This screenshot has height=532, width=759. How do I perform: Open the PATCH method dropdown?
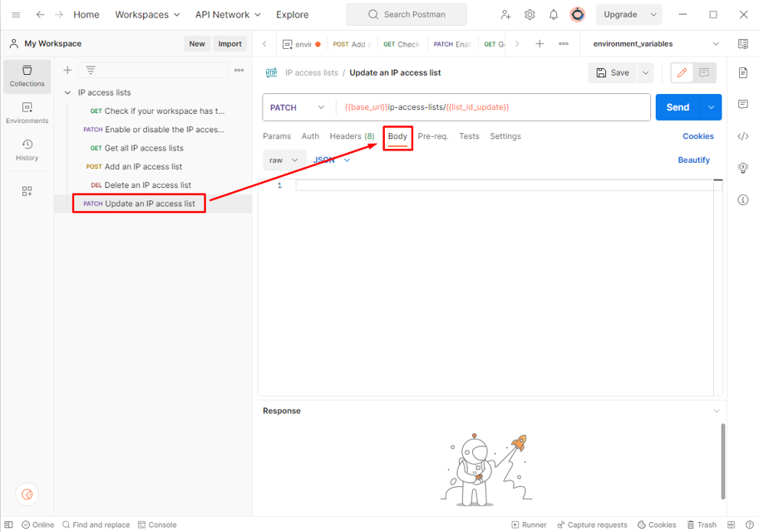pos(297,107)
